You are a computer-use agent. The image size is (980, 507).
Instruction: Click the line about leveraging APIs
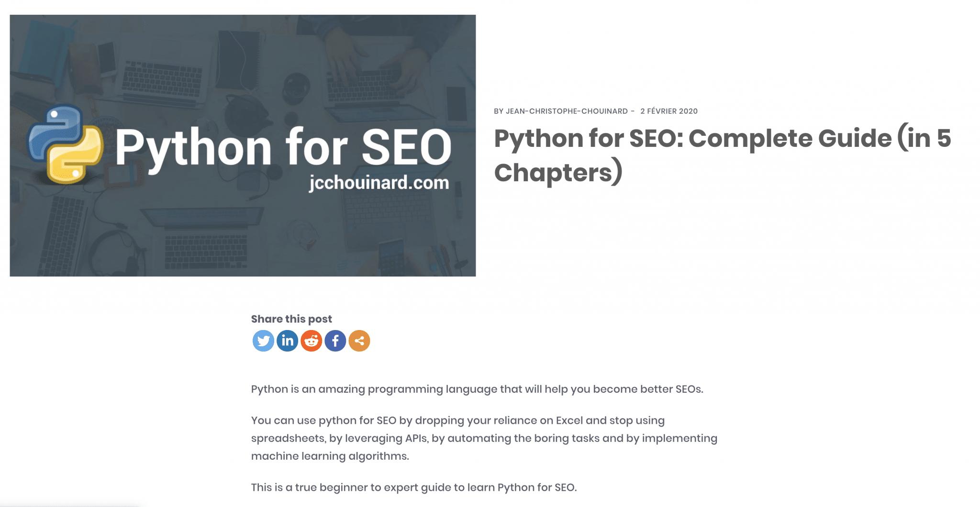[484, 439]
